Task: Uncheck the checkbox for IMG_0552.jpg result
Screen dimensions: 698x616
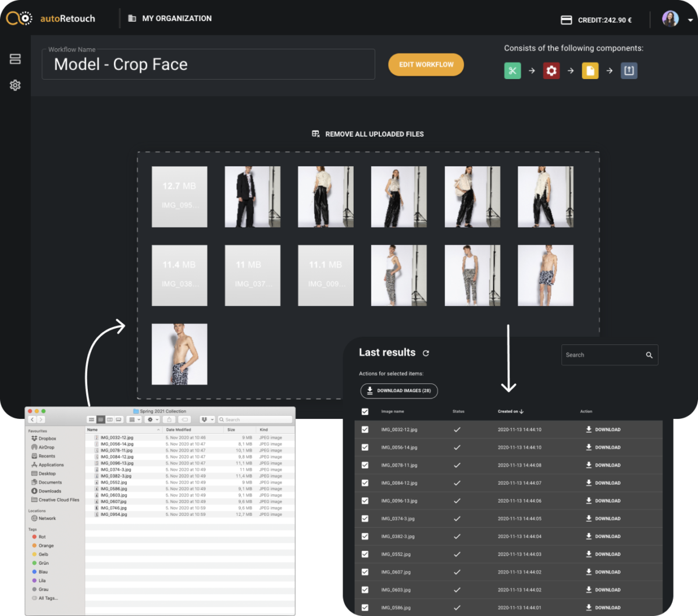Action: (x=365, y=554)
